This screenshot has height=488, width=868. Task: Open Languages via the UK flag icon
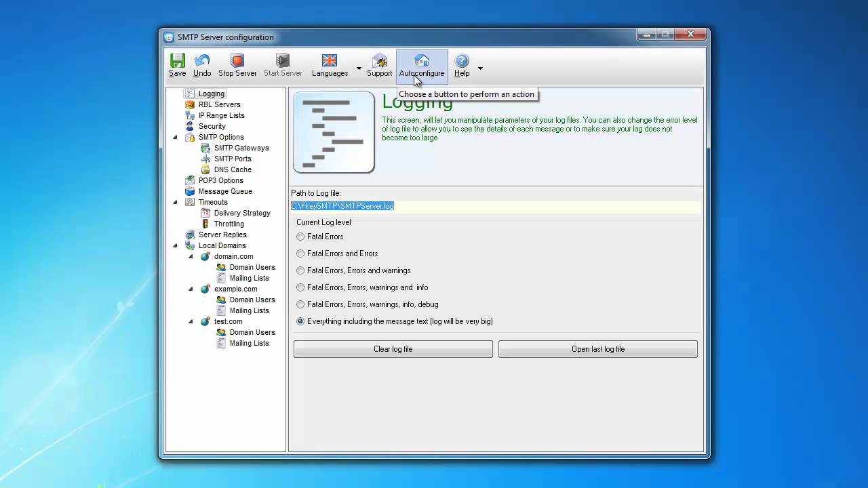click(330, 60)
